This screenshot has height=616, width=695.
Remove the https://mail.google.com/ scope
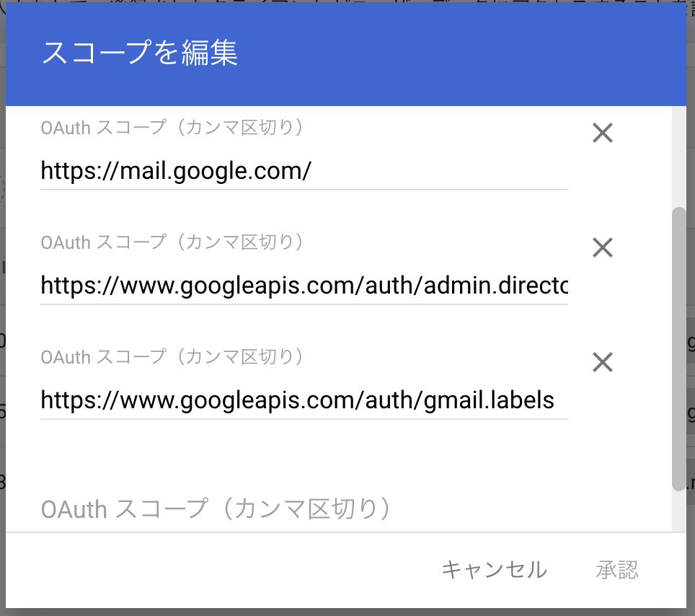click(602, 133)
